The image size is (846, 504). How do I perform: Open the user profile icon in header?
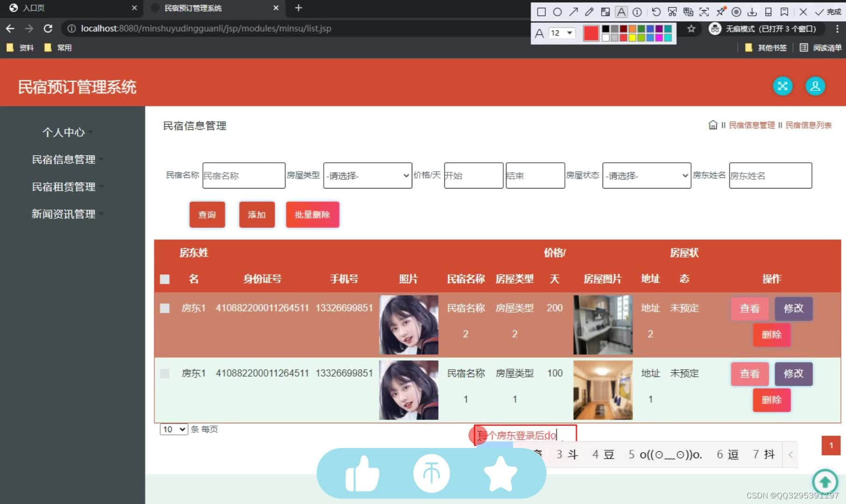click(x=815, y=86)
